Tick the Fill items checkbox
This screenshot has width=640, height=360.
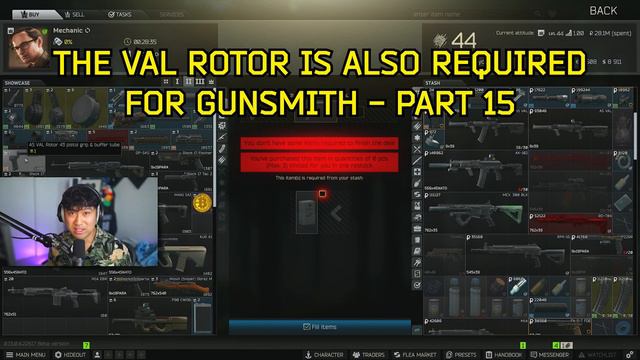(307, 327)
